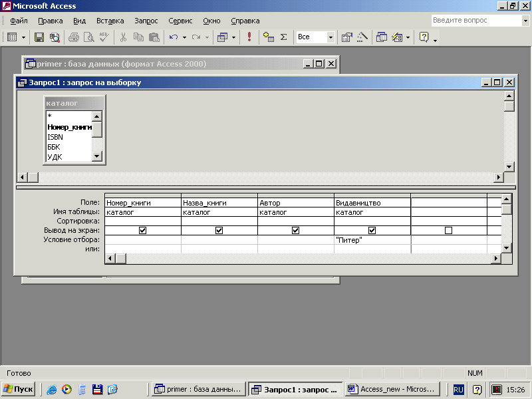The height and width of the screenshot is (399, 532).
Task: Click the File Search toolbar icon
Action: tap(55, 37)
